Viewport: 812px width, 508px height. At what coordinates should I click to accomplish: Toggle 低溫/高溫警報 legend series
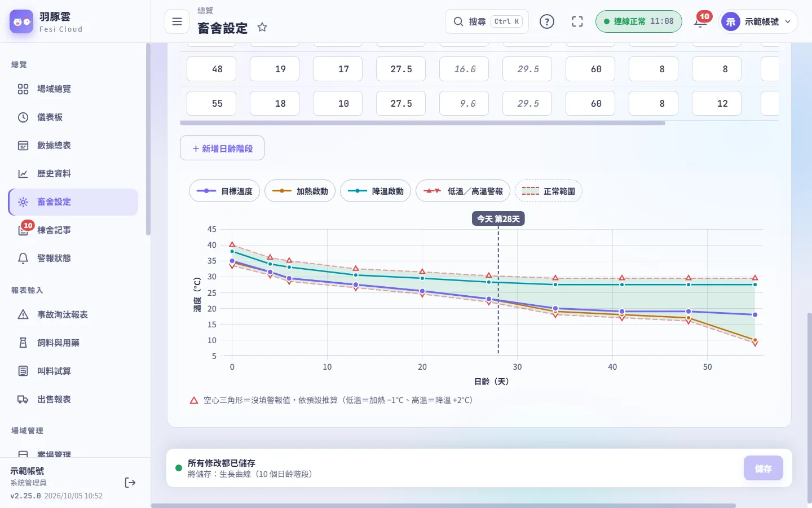coord(463,191)
